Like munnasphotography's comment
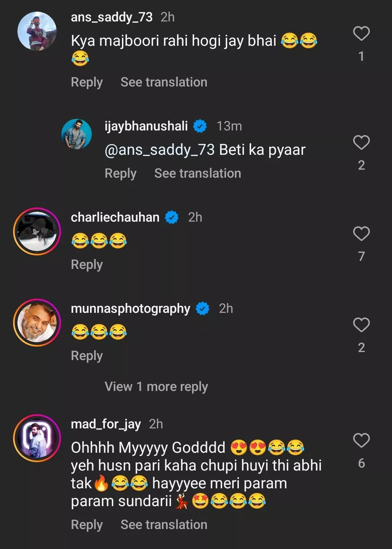 point(361,325)
